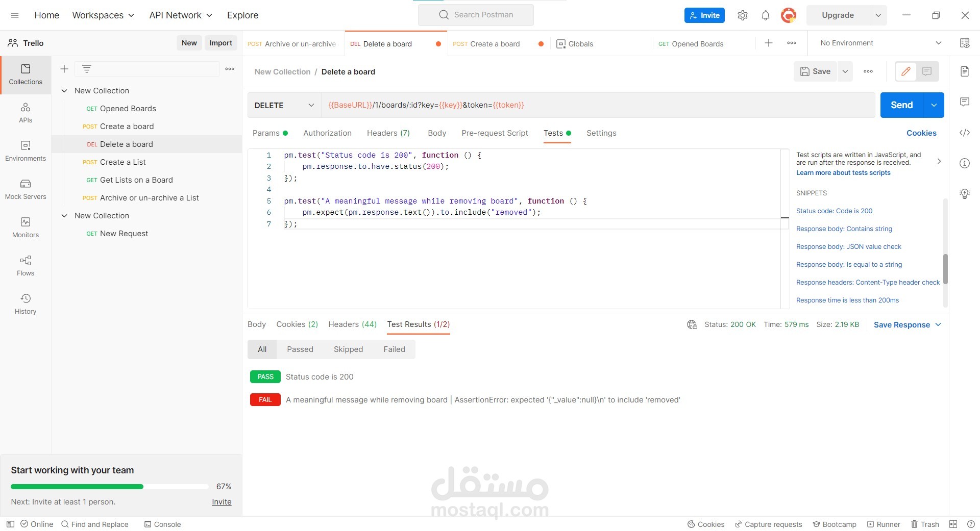Open the environment quick look icon

coord(965,43)
